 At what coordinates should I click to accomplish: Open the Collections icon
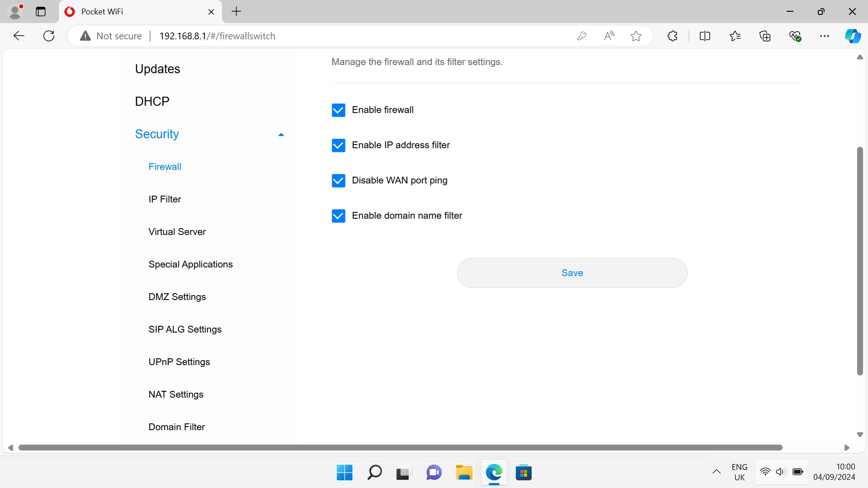[765, 36]
